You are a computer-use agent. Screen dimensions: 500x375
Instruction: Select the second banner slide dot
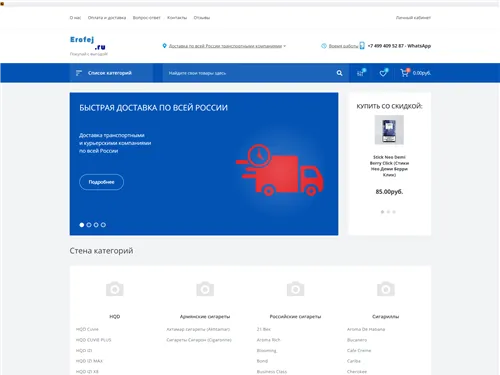pos(89,225)
